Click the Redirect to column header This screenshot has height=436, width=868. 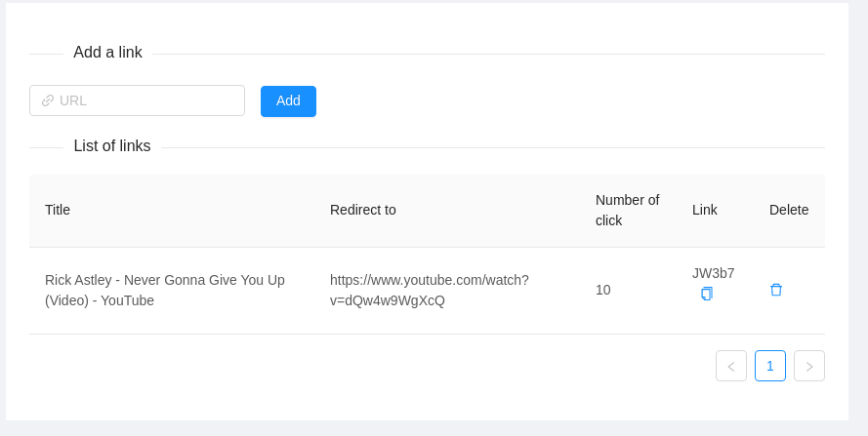[x=363, y=210]
